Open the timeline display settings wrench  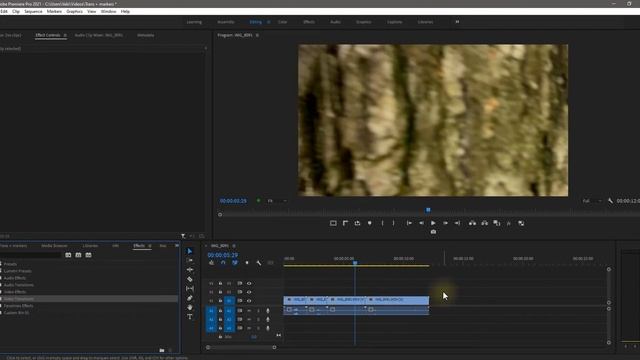click(x=259, y=263)
